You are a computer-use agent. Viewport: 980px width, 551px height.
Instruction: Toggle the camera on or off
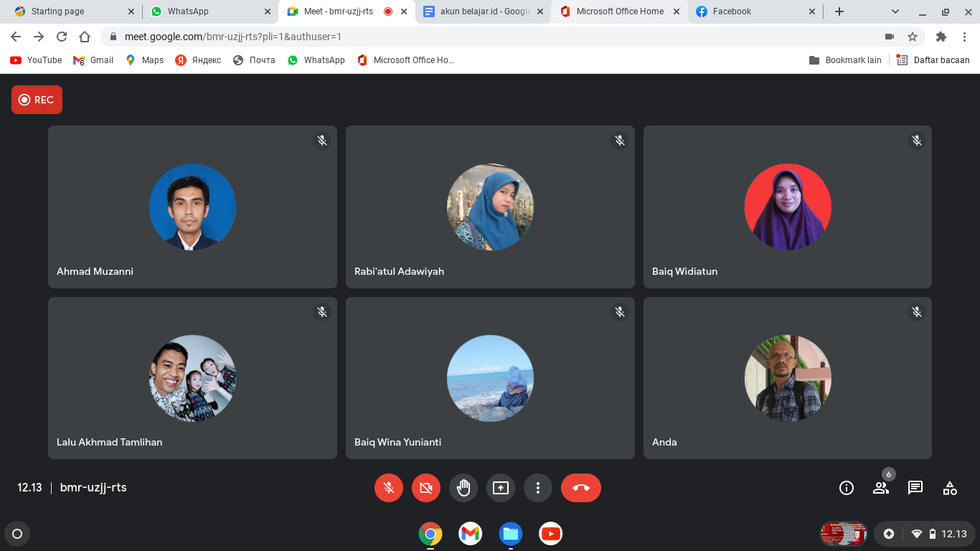pyautogui.click(x=426, y=488)
